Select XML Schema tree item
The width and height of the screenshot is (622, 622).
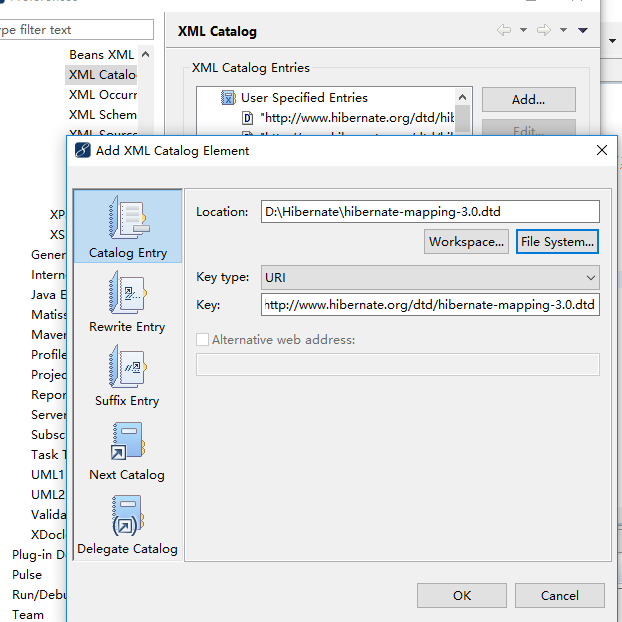[x=102, y=115]
